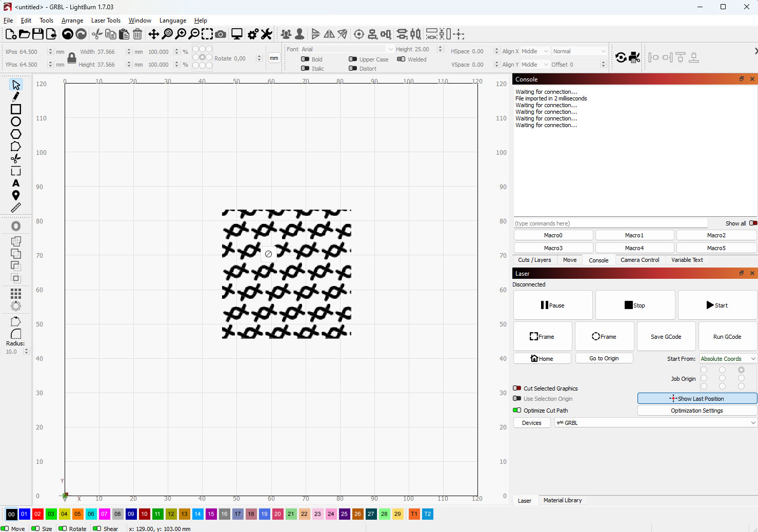The height and width of the screenshot is (532, 758).
Task: Open Optimization Settings
Action: pyautogui.click(x=697, y=411)
